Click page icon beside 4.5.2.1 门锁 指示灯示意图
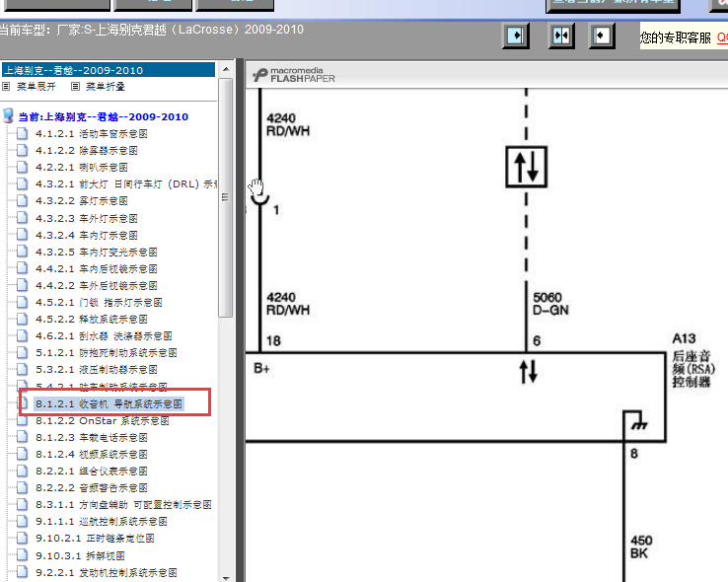This screenshot has height=582, width=728. point(22,303)
